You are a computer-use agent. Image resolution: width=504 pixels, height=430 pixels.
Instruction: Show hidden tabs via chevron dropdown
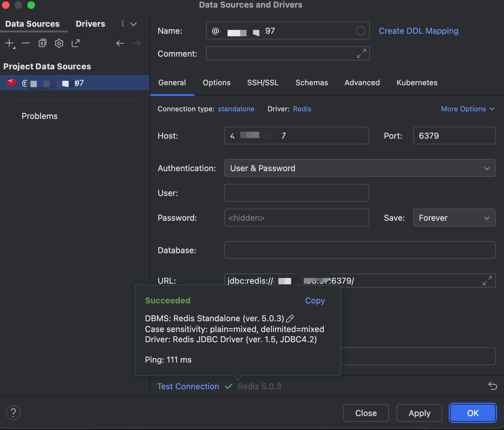[x=133, y=24]
